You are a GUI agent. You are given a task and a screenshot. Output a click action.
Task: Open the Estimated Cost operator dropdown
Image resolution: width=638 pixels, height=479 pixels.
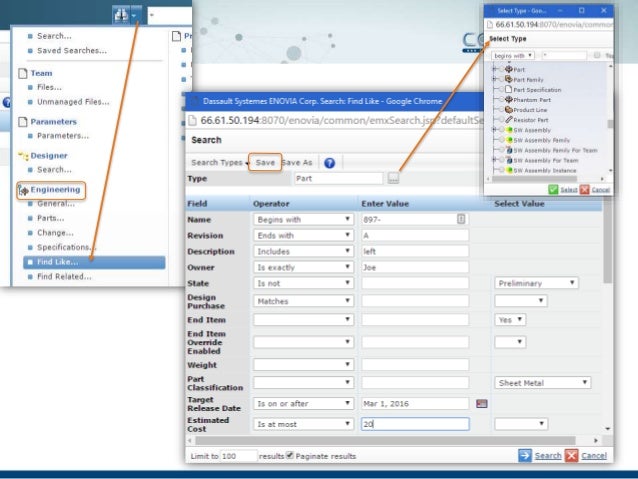point(303,424)
